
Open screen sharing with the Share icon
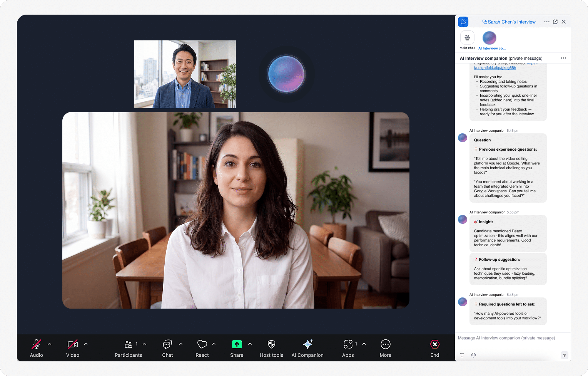[237, 344]
